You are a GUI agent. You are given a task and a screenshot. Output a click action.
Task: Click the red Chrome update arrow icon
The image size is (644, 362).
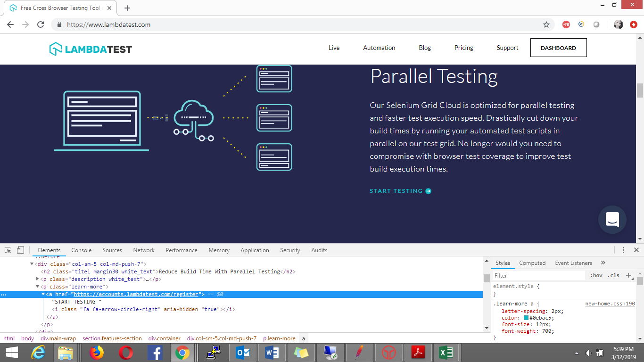634,25
